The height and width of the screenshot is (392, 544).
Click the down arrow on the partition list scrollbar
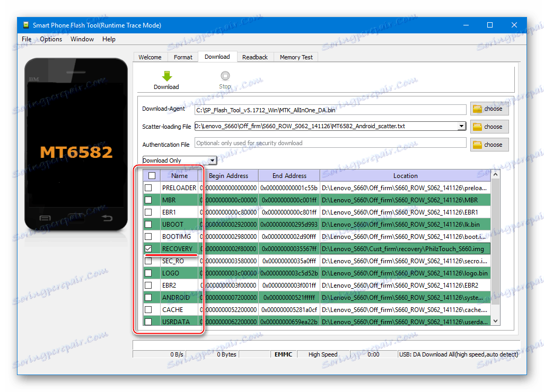pyautogui.click(x=495, y=320)
